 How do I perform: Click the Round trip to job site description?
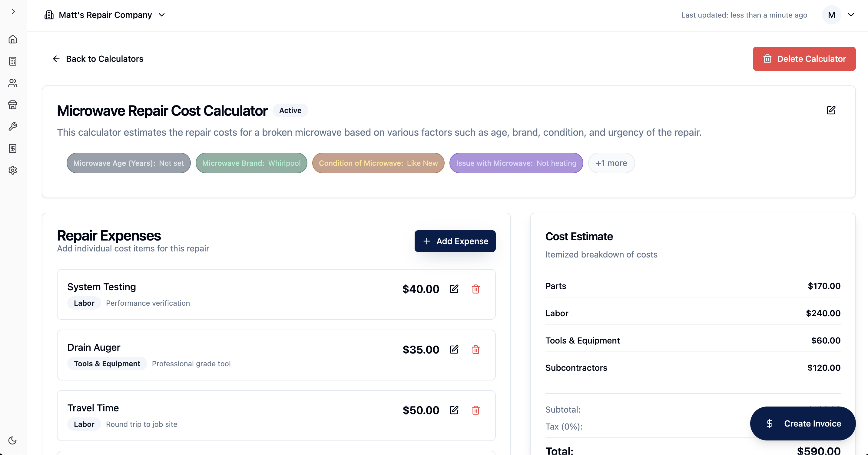(141, 424)
